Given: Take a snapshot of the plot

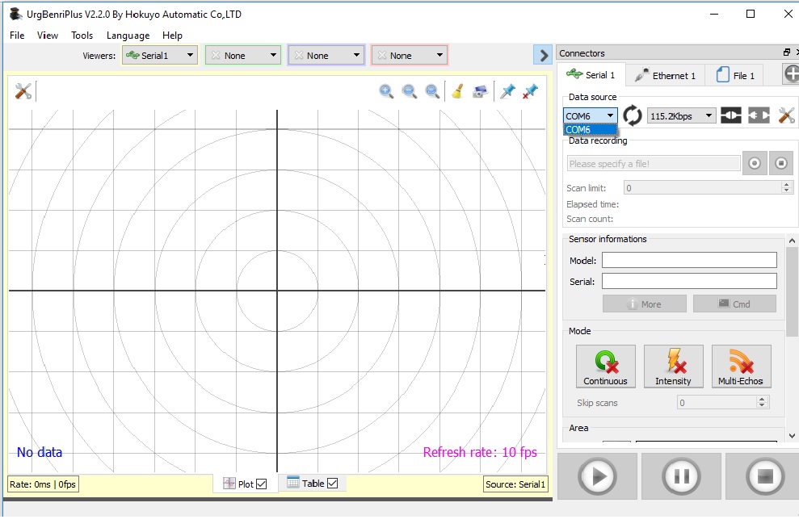Looking at the screenshot, I should [x=480, y=92].
